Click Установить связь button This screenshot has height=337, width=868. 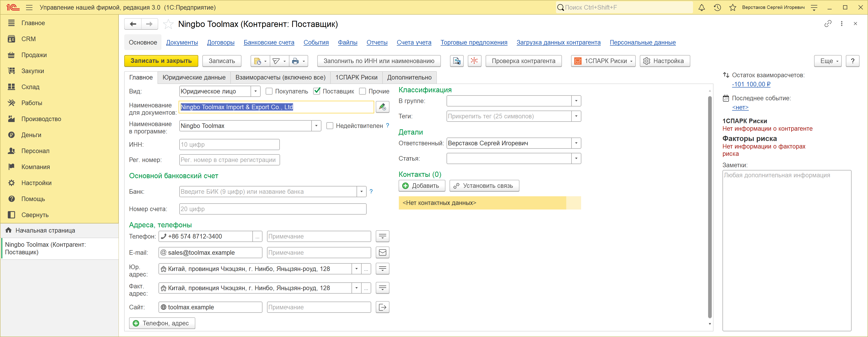tap(484, 186)
